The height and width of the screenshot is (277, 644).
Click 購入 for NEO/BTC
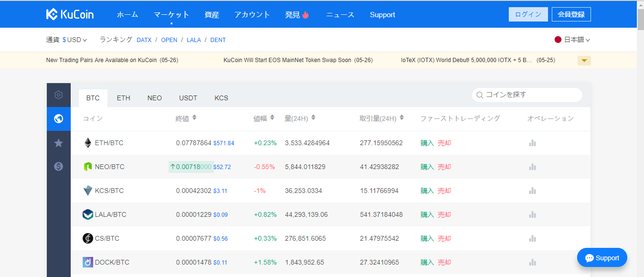427,167
